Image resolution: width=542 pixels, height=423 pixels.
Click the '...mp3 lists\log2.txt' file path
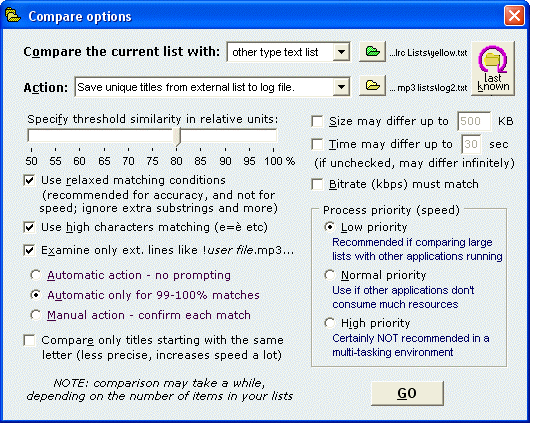coord(428,88)
